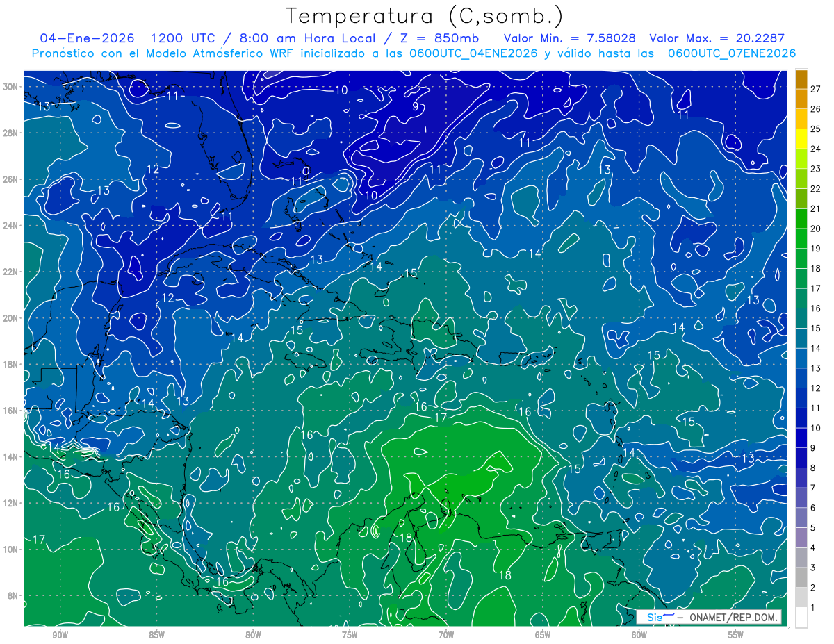Click the contour label 9 on the map

[416, 107]
